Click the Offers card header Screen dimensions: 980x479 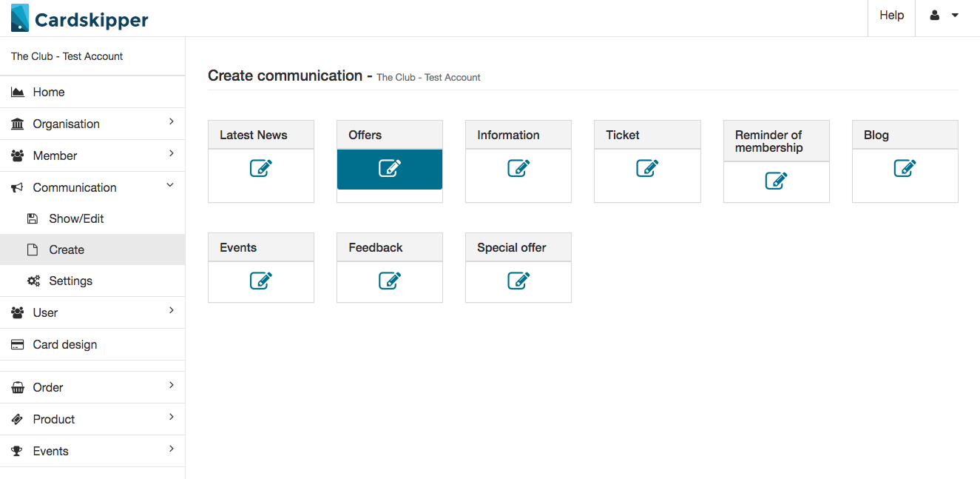390,135
